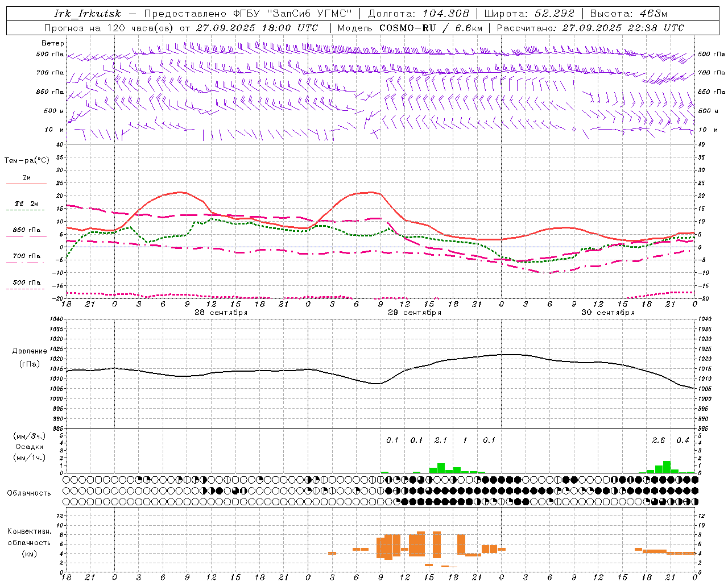Click the 0.4 precipitation amount value
The width and height of the screenshot is (728, 582).
[x=682, y=440]
